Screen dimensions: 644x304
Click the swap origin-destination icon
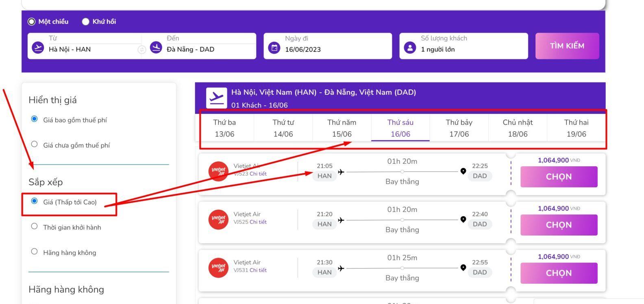point(141,50)
